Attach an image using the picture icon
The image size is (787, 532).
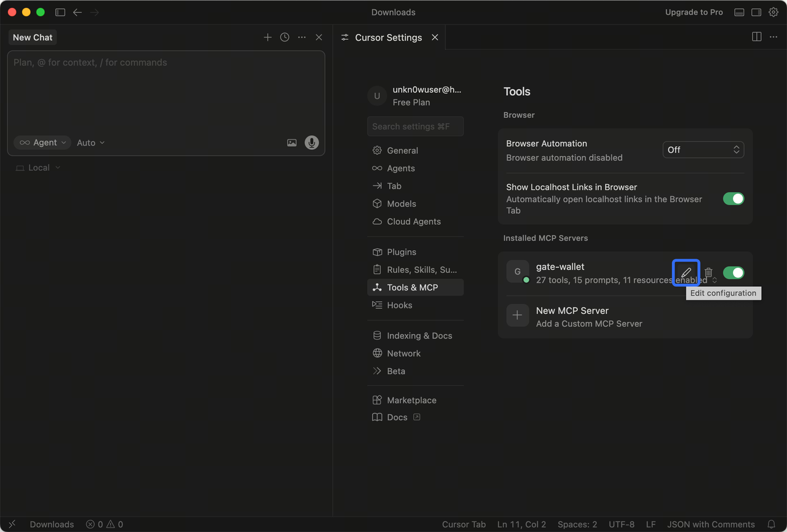(x=291, y=143)
